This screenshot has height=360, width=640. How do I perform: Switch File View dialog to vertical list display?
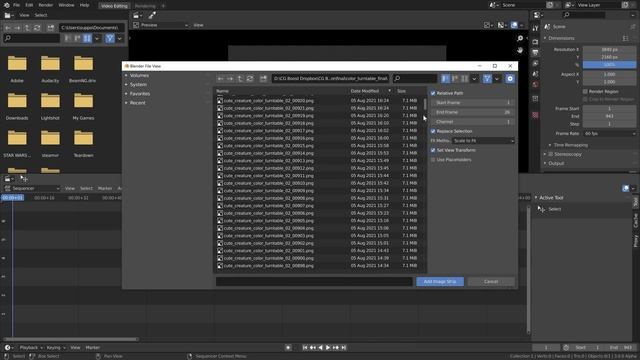click(x=445, y=78)
